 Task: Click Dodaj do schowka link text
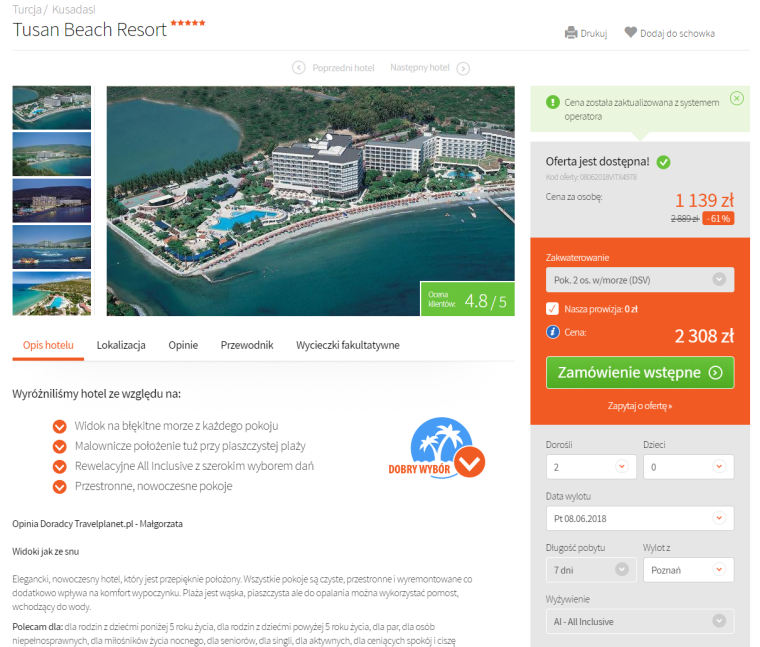677,33
